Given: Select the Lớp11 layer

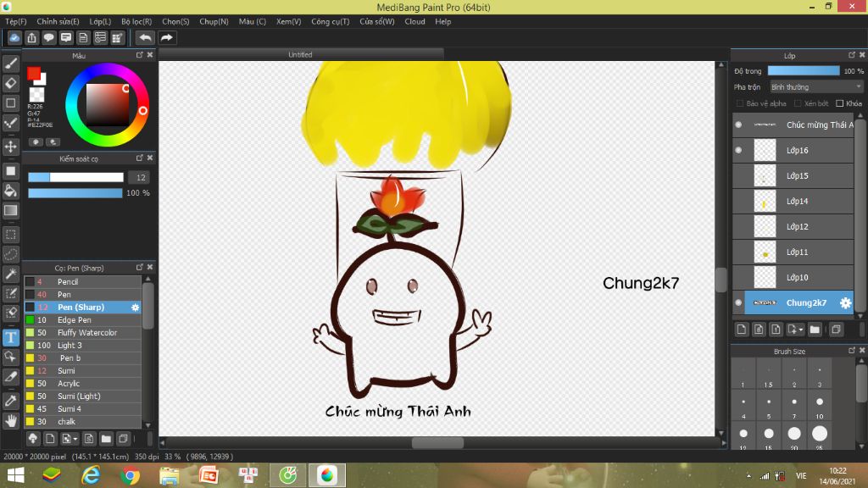Looking at the screenshot, I should [793, 252].
